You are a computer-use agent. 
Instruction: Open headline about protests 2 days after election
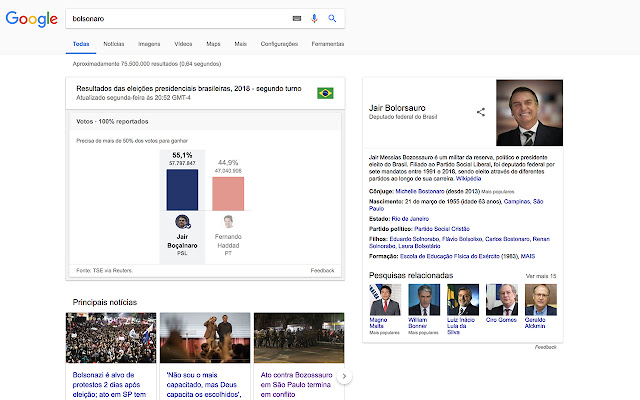click(x=109, y=385)
